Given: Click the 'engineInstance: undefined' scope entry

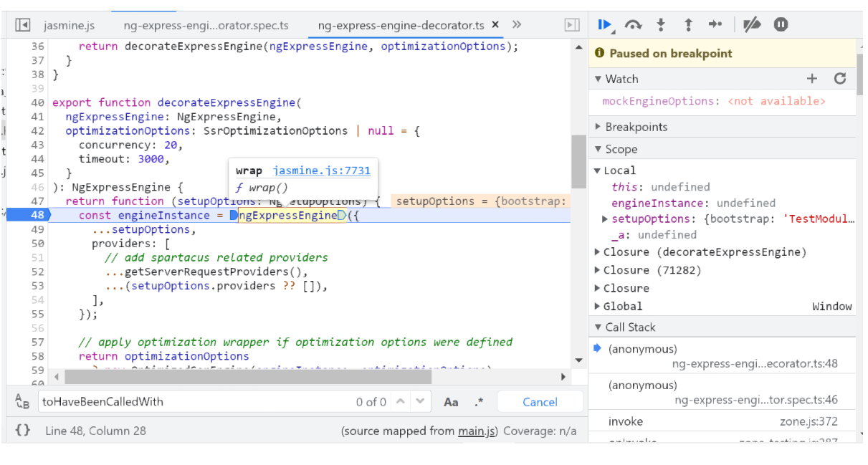Looking at the screenshot, I should pos(693,203).
